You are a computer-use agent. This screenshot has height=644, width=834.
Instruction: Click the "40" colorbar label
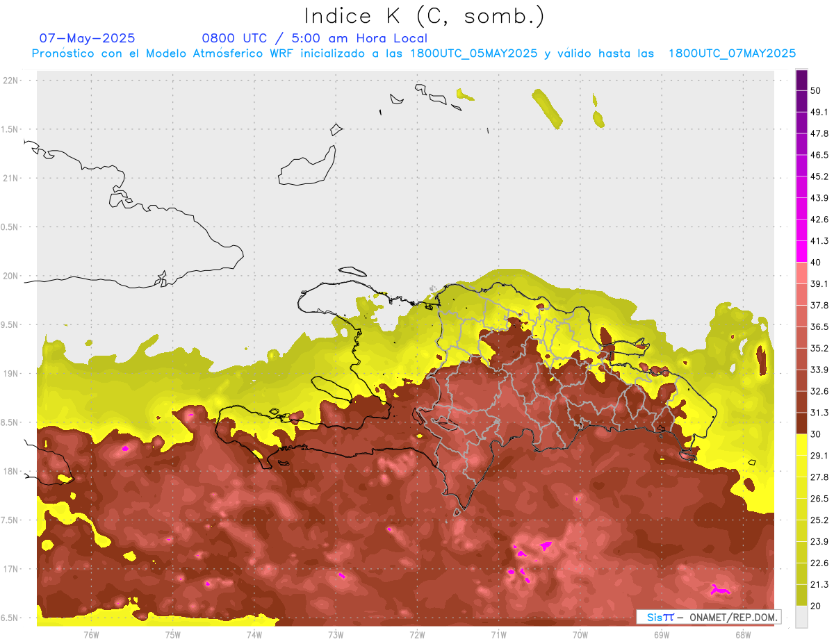(816, 263)
